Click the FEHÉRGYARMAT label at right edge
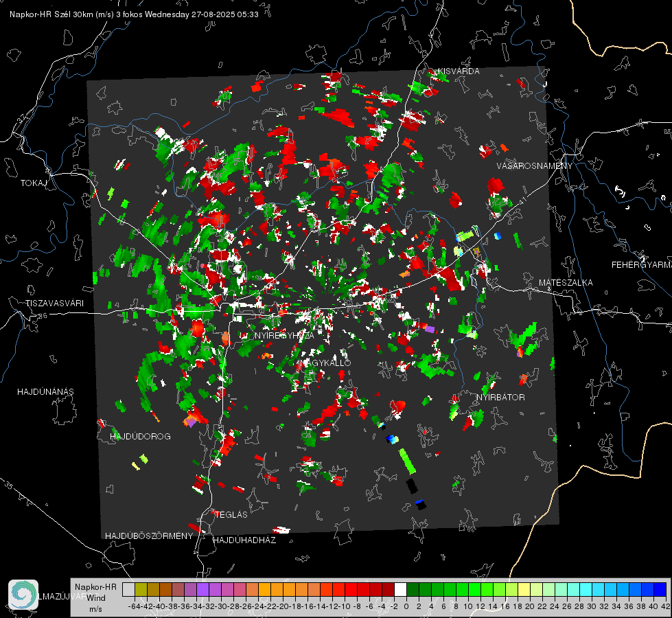This screenshot has height=618, width=672. [642, 265]
